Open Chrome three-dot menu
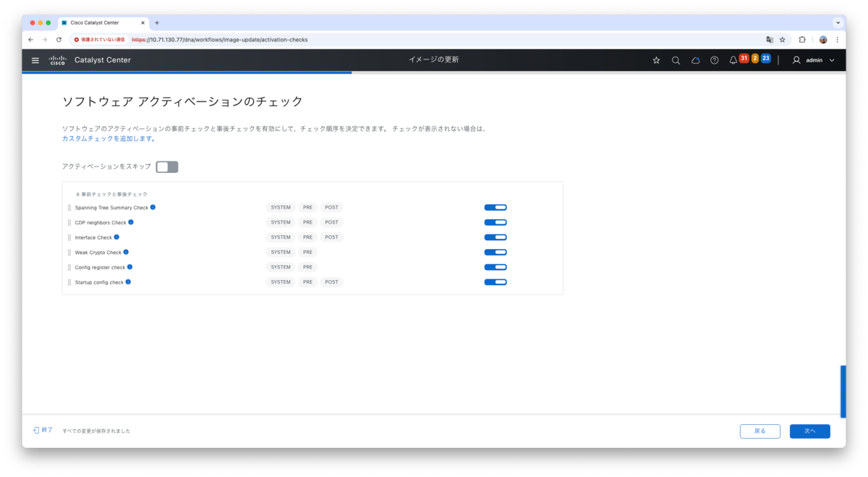Screen dimensions: 868x477 (837, 39)
